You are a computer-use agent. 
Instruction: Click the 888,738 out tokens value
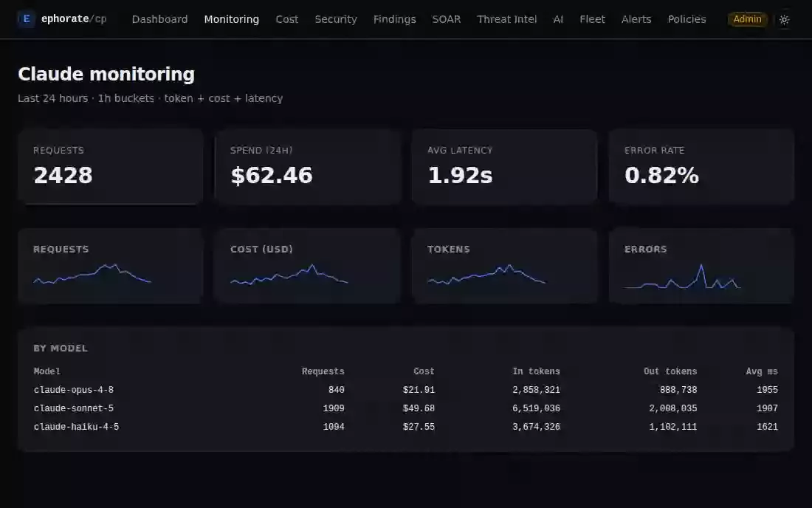coord(678,390)
